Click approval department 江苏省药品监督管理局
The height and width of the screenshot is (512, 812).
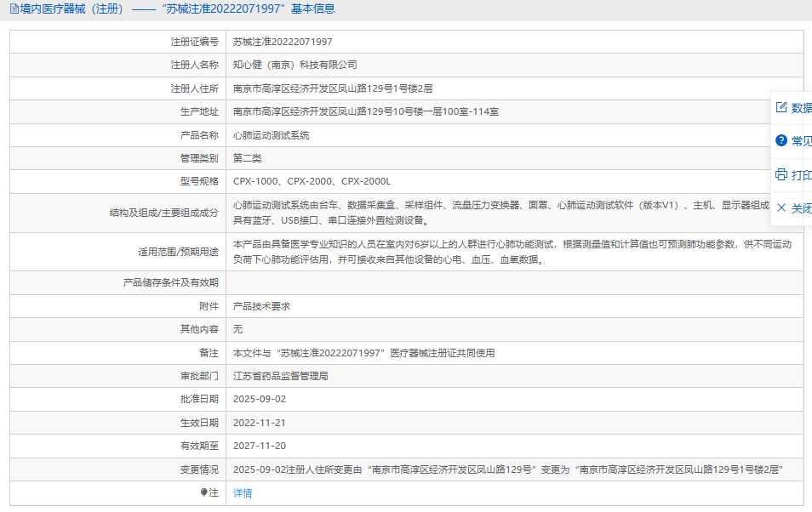(x=281, y=376)
